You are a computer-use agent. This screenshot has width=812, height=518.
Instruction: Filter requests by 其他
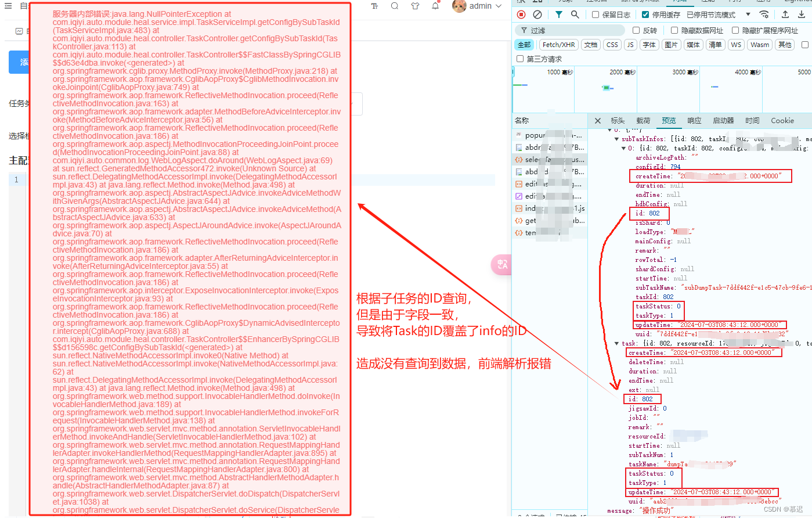tap(785, 45)
